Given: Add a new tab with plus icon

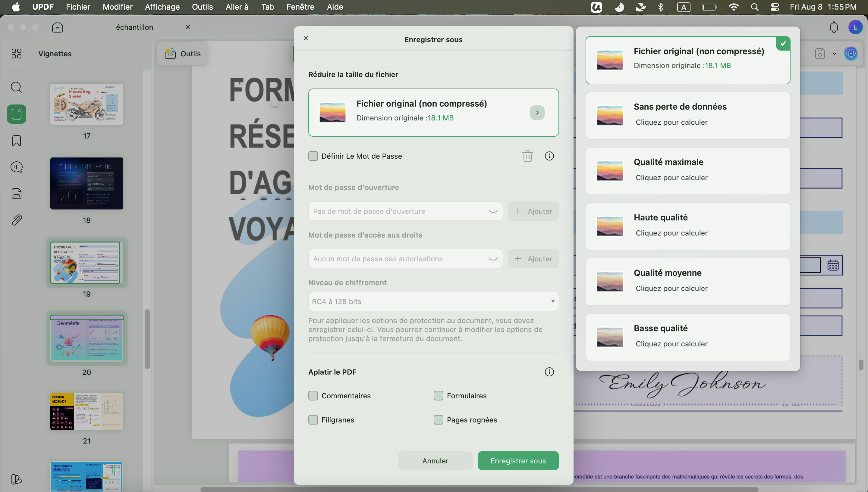Looking at the screenshot, I should coord(207,27).
